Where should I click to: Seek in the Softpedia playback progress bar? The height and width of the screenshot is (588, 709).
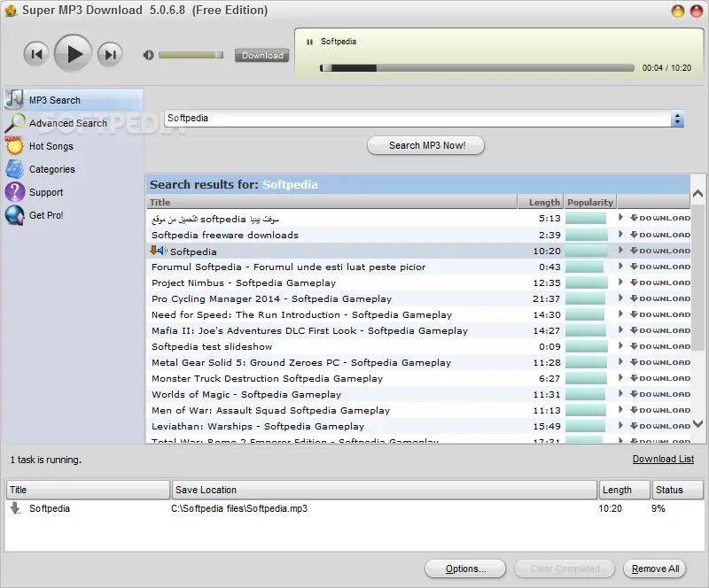[477, 68]
